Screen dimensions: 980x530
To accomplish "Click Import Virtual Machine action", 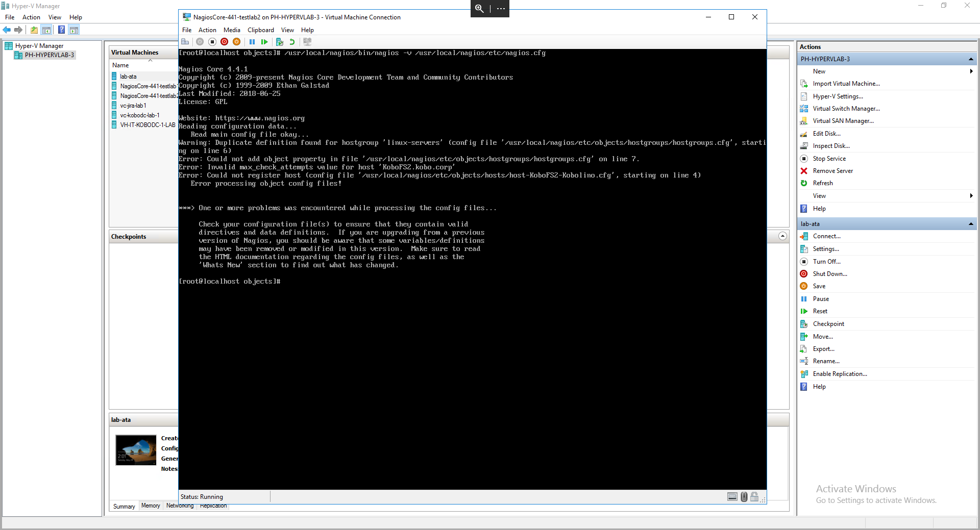I will click(x=846, y=84).
